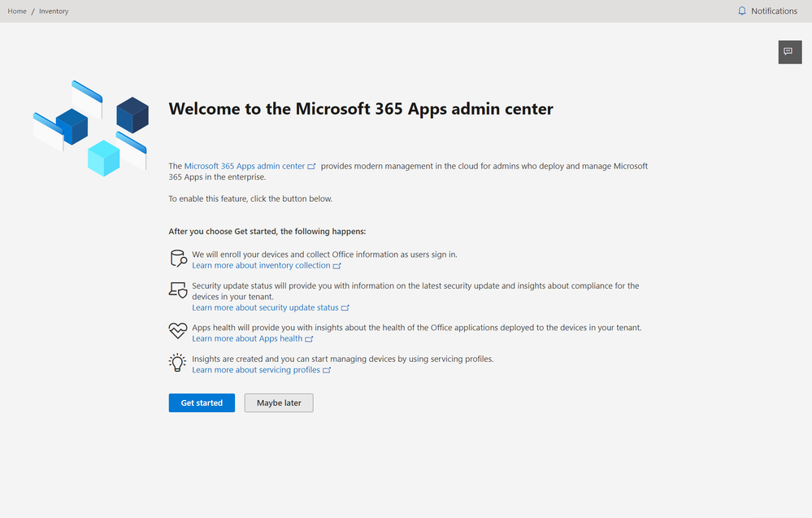Screen dimensions: 812x518
Task: Click external link icon after security update status
Action: [x=345, y=307]
